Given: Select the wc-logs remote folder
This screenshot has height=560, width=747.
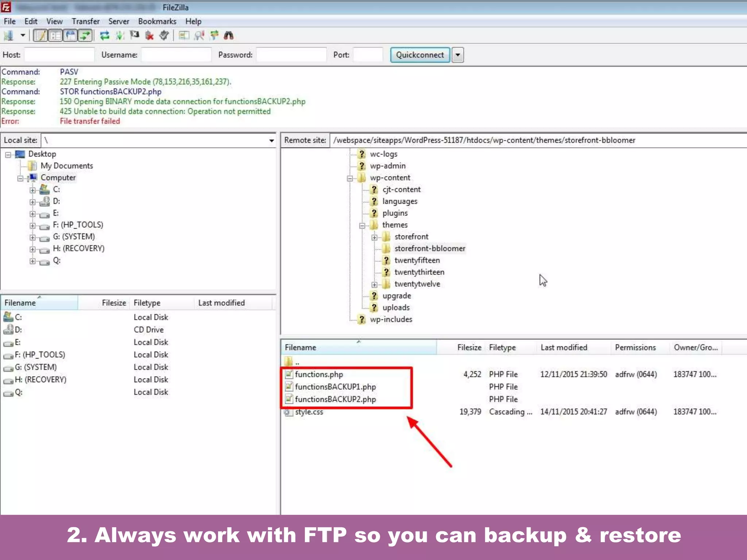Looking at the screenshot, I should (384, 154).
